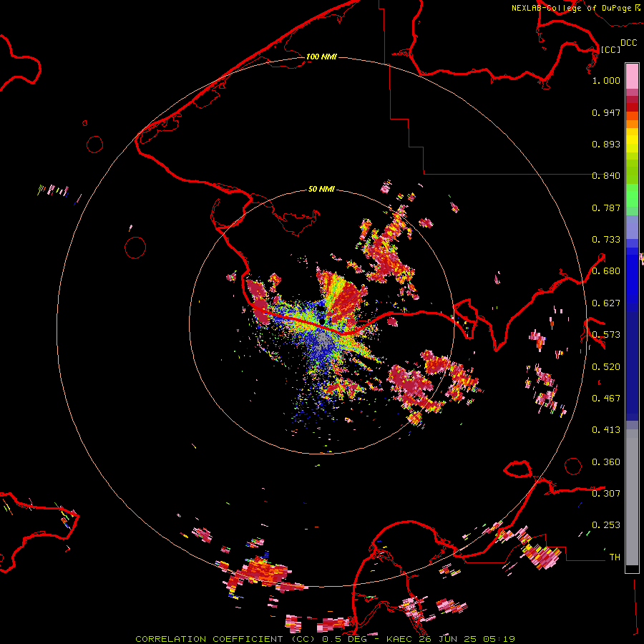Select the 0.467 scale value

[x=606, y=399]
